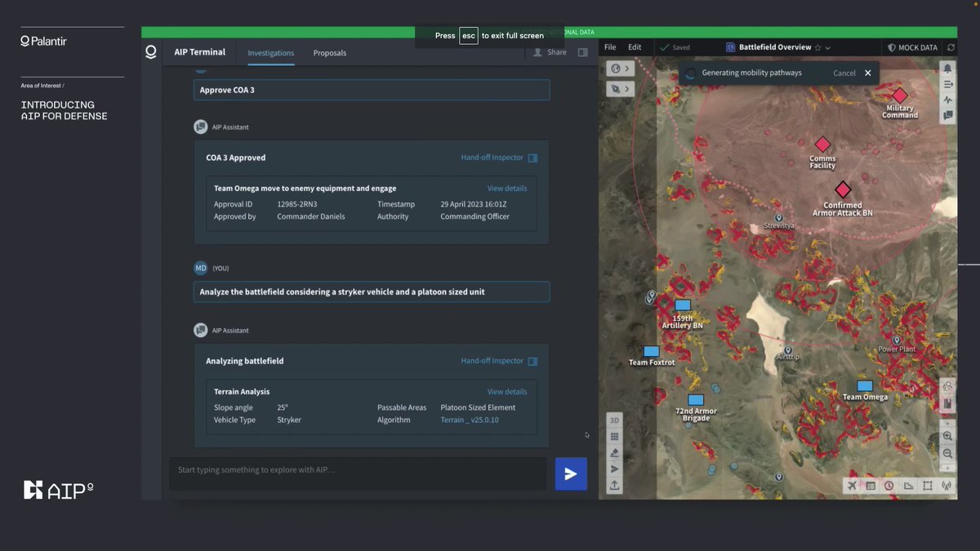Click the refresh icon beside MOCK DATA
980x551 pixels.
pyautogui.click(x=951, y=47)
